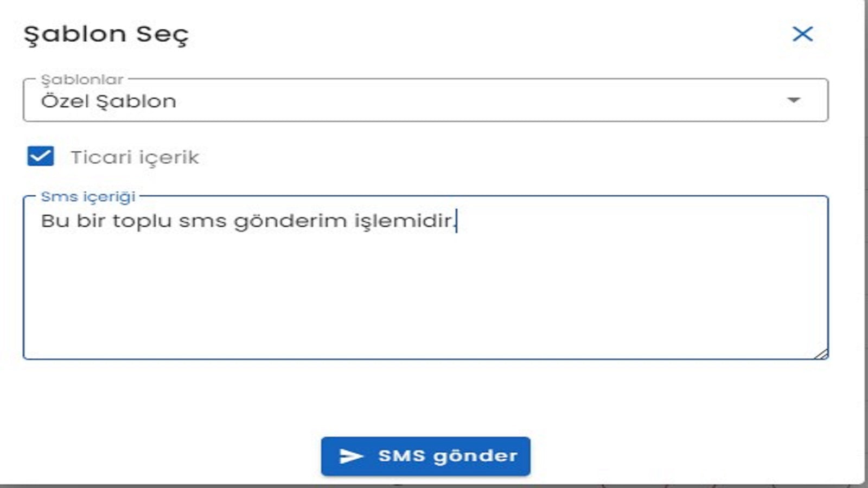Click blank dialog area beside SMS gönder button
The height and width of the screenshot is (488, 868).
pyautogui.click(x=678, y=455)
